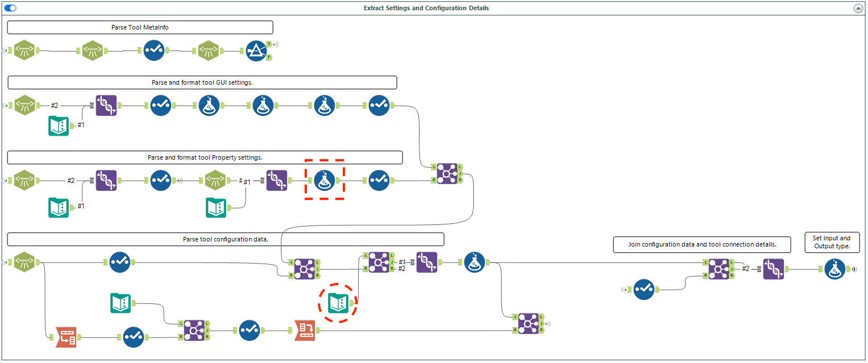Select the RegEx tool after the GUI settings XML Parse
868x363 pixels.
coord(106,105)
